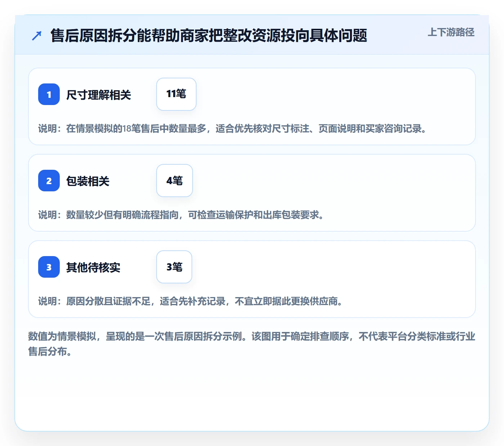The image size is (504, 446).
Task: Click the description about 运输保护和出库包装要求
Action: click(x=181, y=215)
